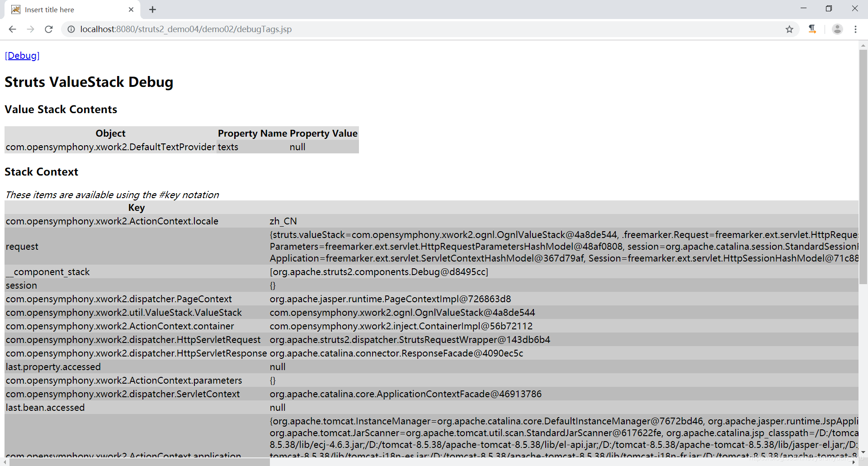Screen dimensions: 868x466
Task: Bookmark this page with the star icon
Action: 789,29
